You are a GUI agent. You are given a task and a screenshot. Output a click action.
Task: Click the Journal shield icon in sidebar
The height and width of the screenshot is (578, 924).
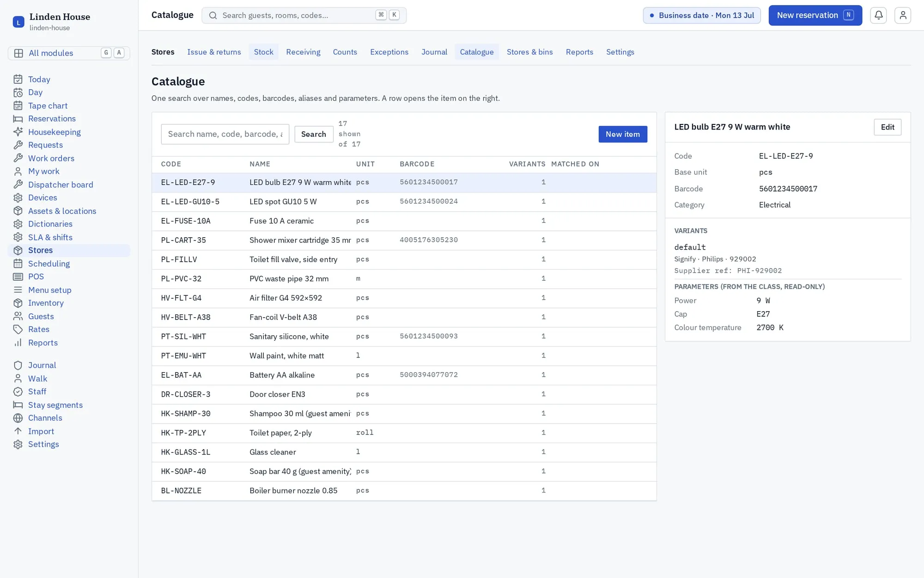tap(18, 365)
